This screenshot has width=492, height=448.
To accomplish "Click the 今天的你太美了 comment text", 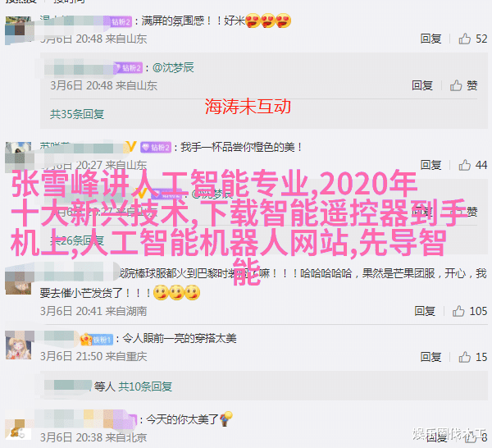I will tap(182, 419).
